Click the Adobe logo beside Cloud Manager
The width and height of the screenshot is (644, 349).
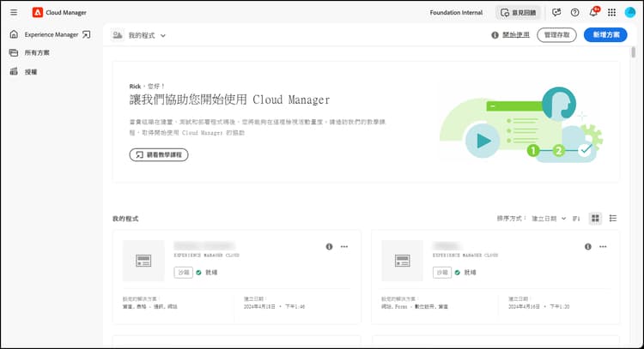coord(38,12)
